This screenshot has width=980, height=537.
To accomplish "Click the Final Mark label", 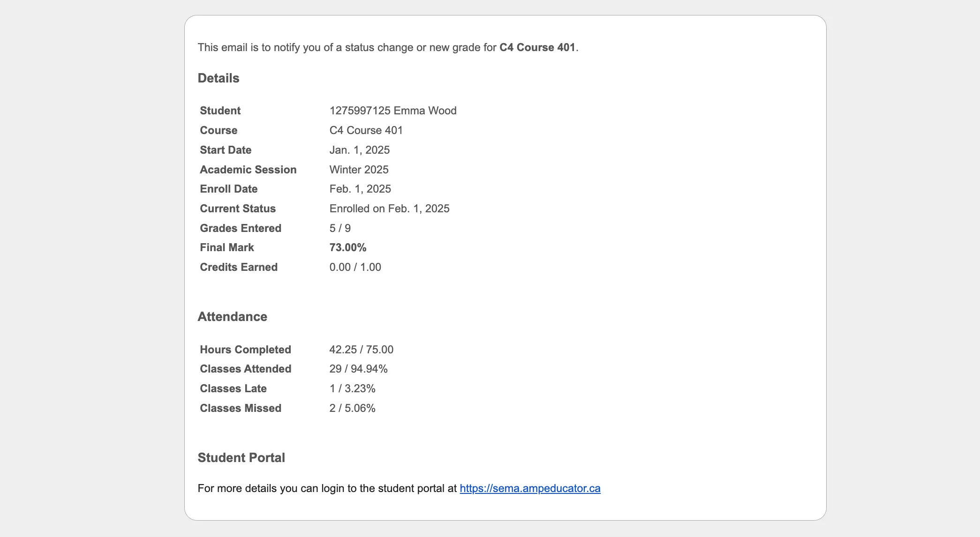I will coord(227,247).
